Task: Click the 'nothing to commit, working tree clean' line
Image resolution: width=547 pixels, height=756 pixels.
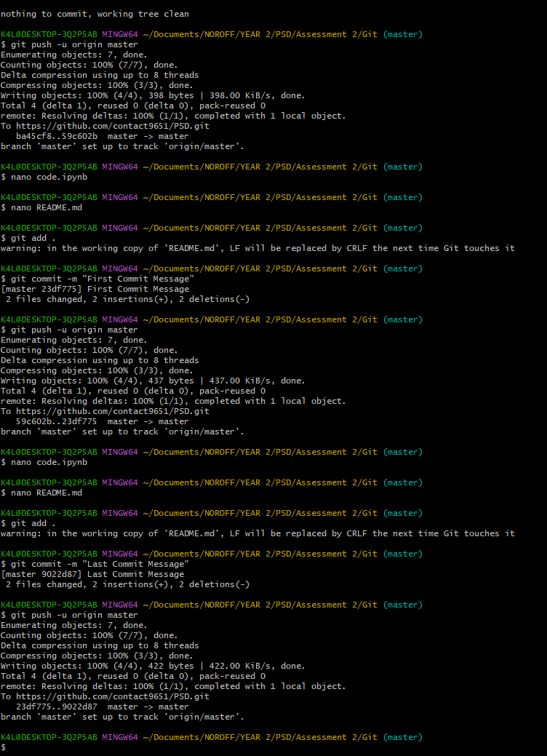Action: pos(95,14)
